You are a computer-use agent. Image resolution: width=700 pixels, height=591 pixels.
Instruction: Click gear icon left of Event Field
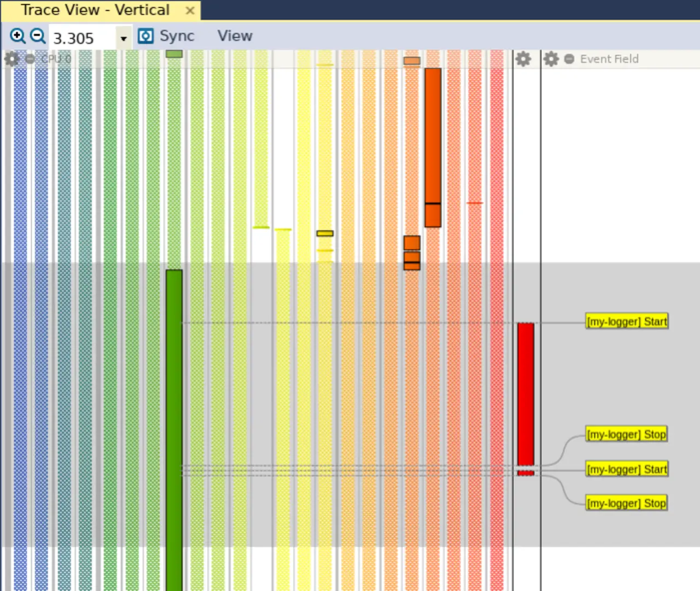click(x=551, y=58)
